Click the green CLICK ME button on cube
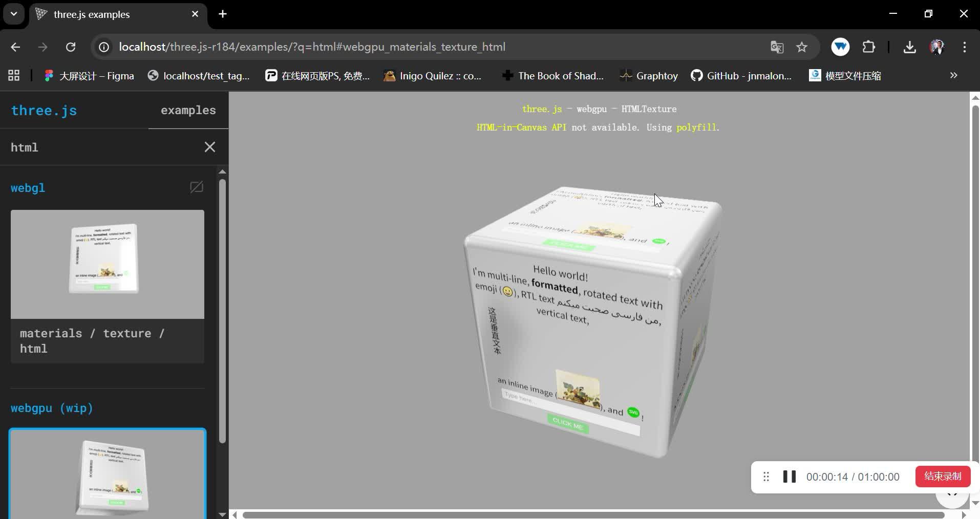This screenshot has width=980, height=519. (568, 424)
